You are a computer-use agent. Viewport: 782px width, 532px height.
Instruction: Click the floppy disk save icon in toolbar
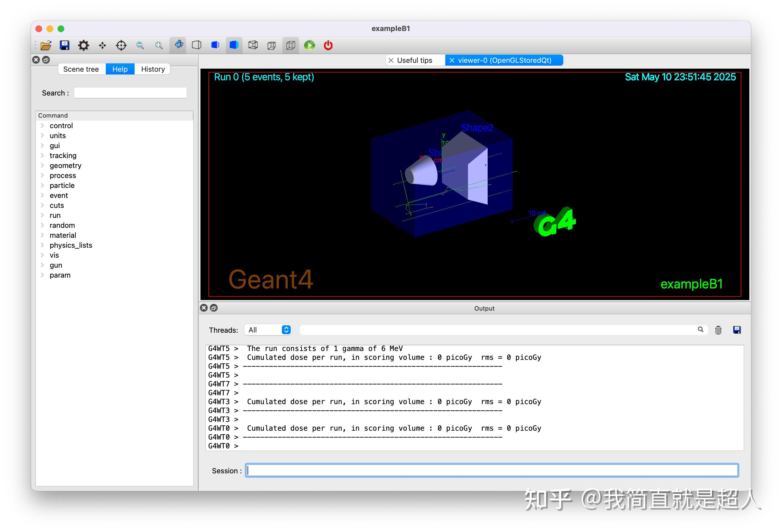coord(65,45)
